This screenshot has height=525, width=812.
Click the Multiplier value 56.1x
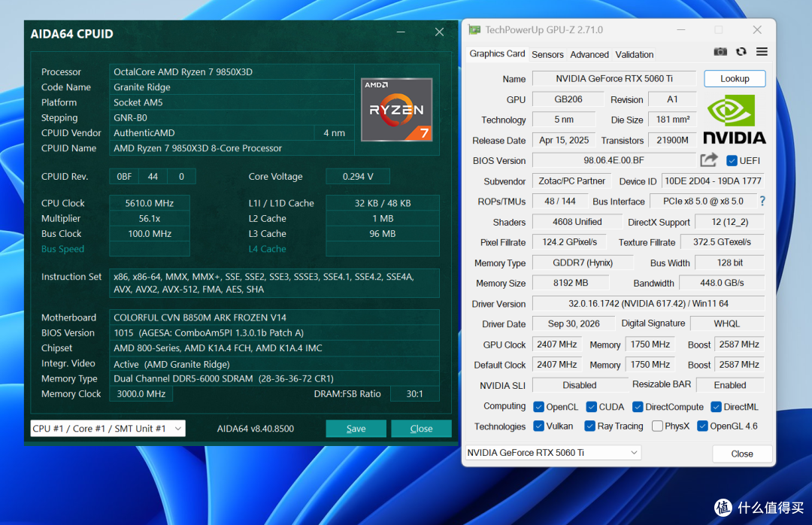pos(150,219)
